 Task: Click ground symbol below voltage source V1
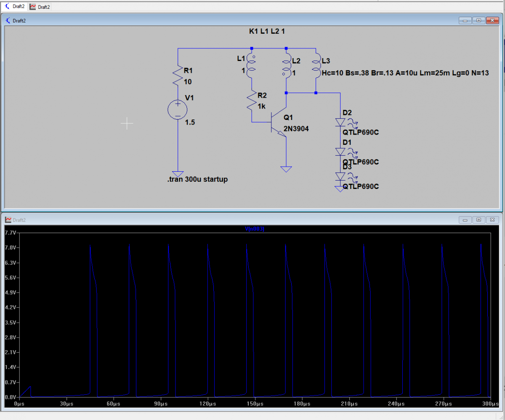pyautogui.click(x=178, y=173)
